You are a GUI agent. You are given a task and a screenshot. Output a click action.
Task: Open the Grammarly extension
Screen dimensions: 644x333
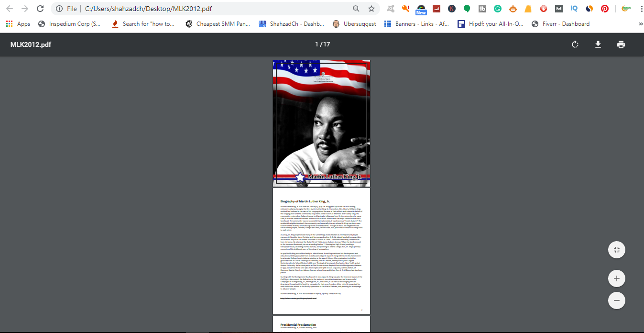(498, 8)
